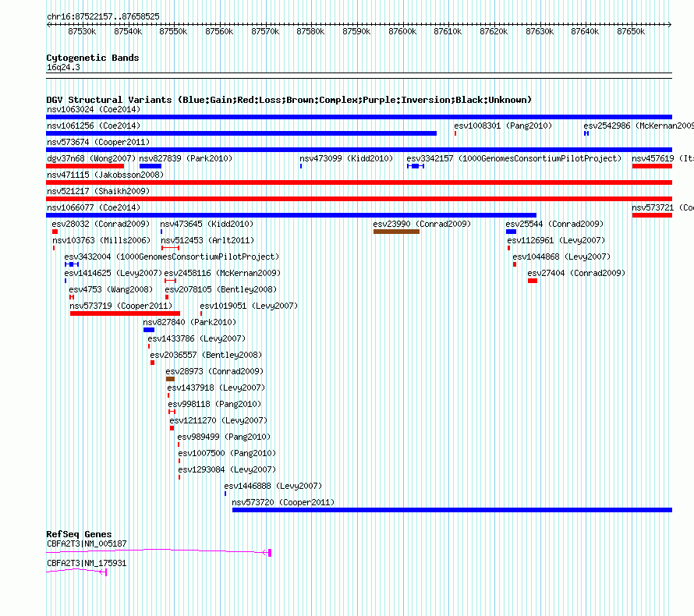This screenshot has height=616, width=694.
Task: Select the red nsv573719 (Cooper2011) bar
Action: (125, 313)
